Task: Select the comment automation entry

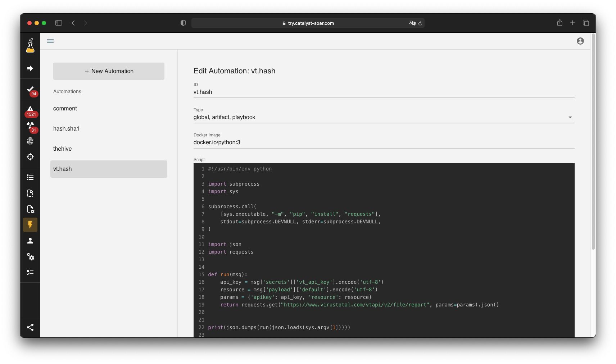Action: point(65,109)
